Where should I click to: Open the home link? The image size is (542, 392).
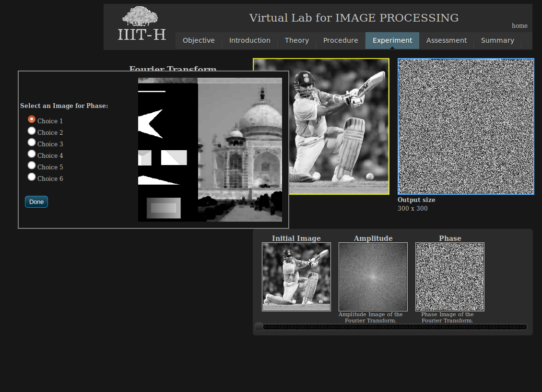click(519, 25)
